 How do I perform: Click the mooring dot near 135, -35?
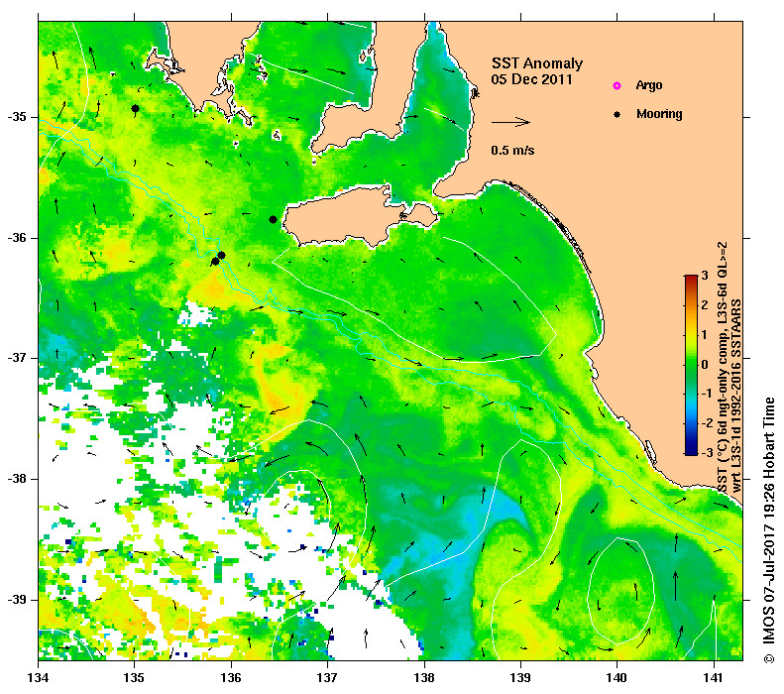(x=135, y=108)
